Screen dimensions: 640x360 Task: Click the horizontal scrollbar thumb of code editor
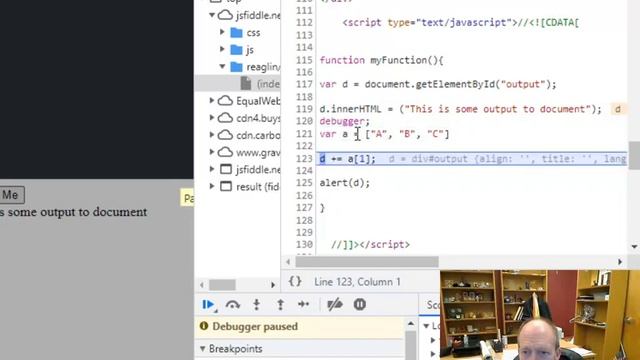pyautogui.click(x=367, y=261)
